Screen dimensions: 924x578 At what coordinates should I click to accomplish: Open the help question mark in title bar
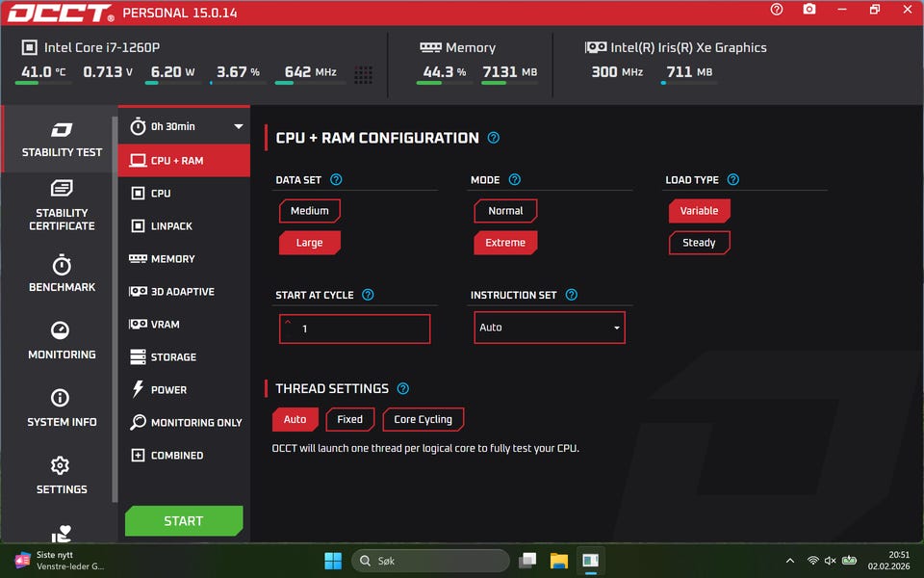coord(777,10)
